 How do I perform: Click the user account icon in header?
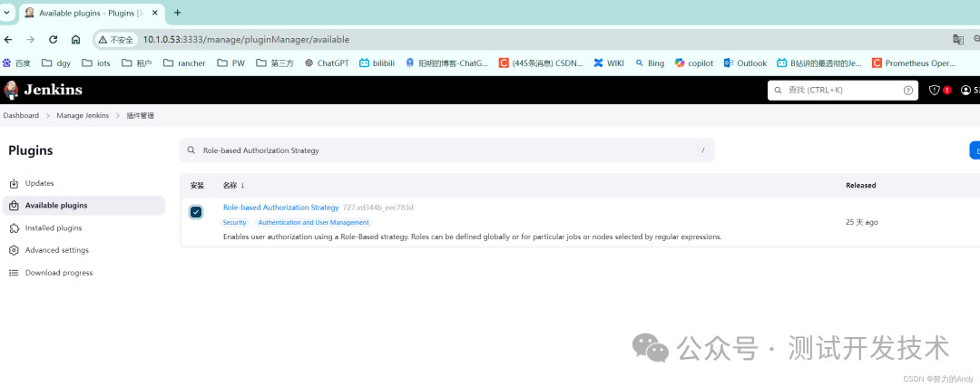(965, 90)
